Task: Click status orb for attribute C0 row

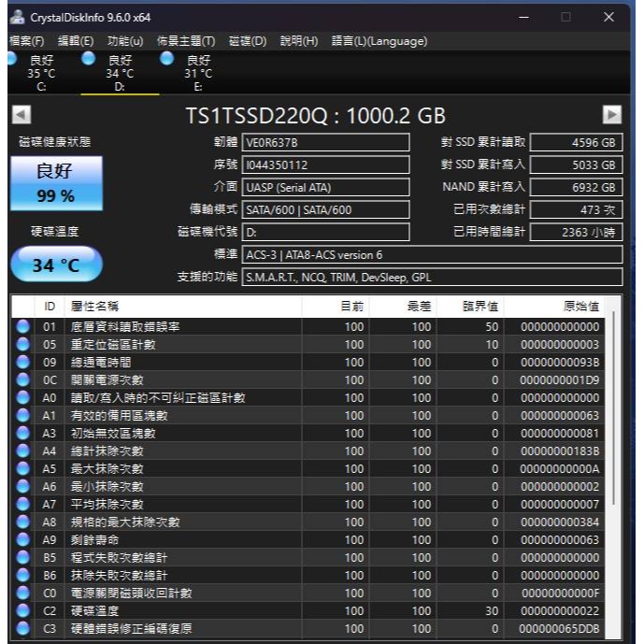Action: click(23, 594)
